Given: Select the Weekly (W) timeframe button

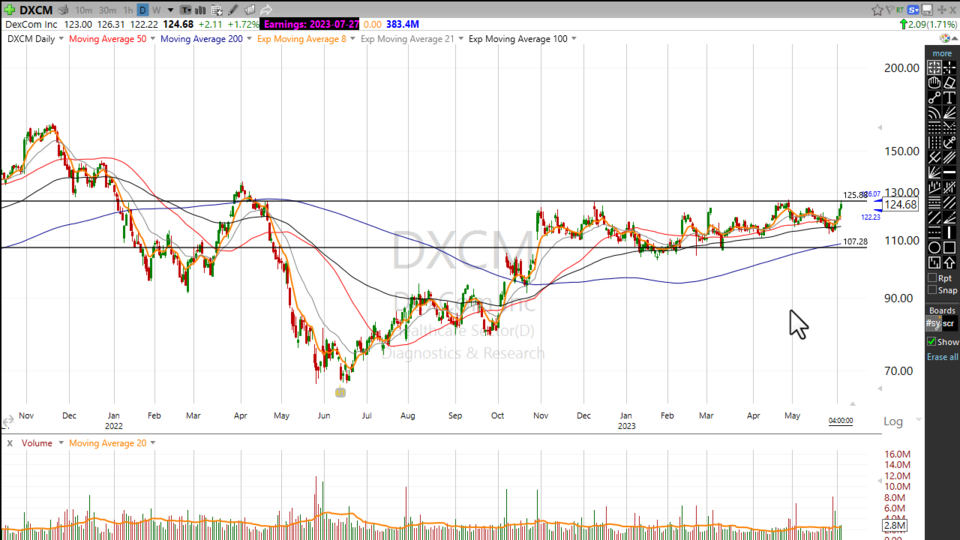Looking at the screenshot, I should pyautogui.click(x=157, y=10).
